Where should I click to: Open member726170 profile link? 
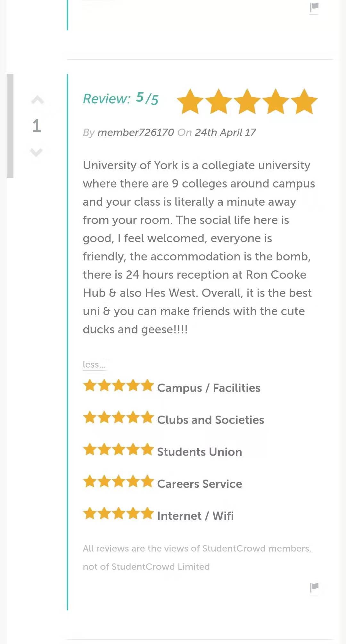[136, 132]
